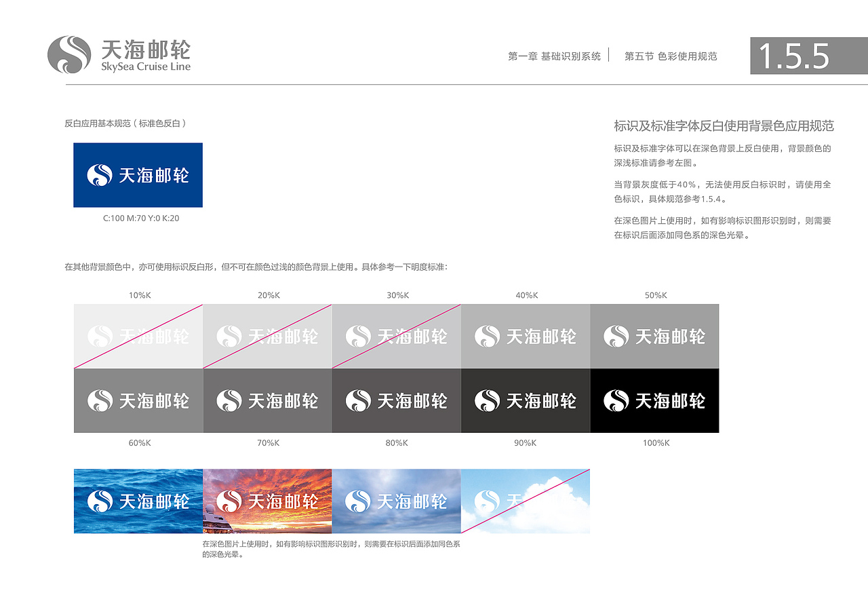Viewport: 868px width, 614px height.
Task: Click the 第一章 基础识别系统 header text
Action: 554,56
